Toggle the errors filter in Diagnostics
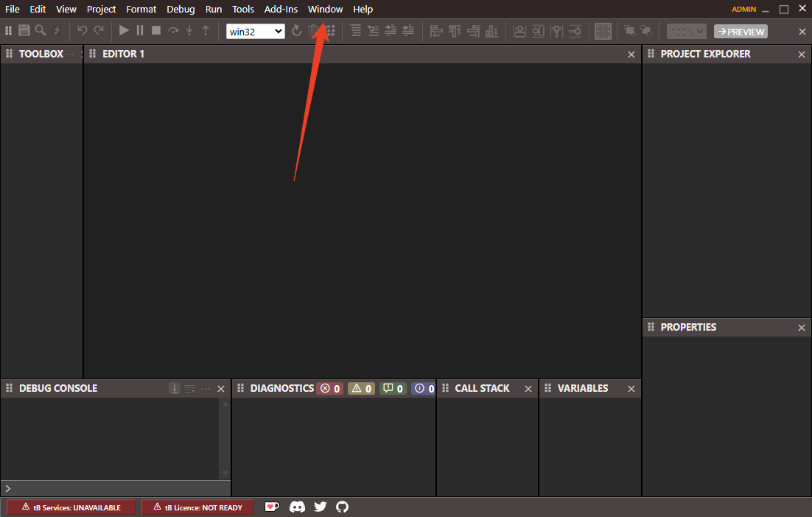The image size is (812, 517). (x=329, y=388)
